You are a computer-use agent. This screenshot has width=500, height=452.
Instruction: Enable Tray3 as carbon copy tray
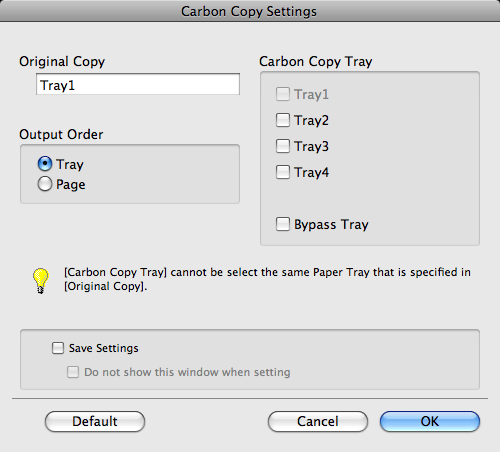(283, 146)
